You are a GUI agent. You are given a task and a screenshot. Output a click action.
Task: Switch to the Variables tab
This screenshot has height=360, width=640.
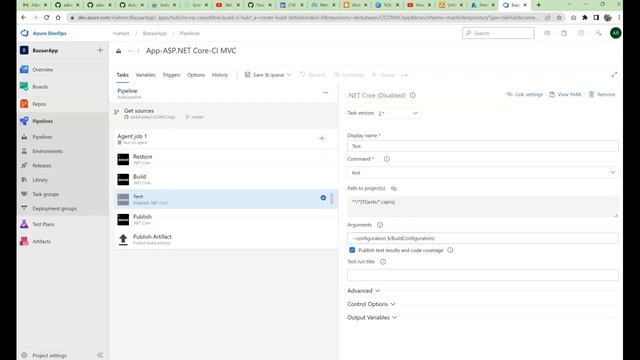(145, 75)
